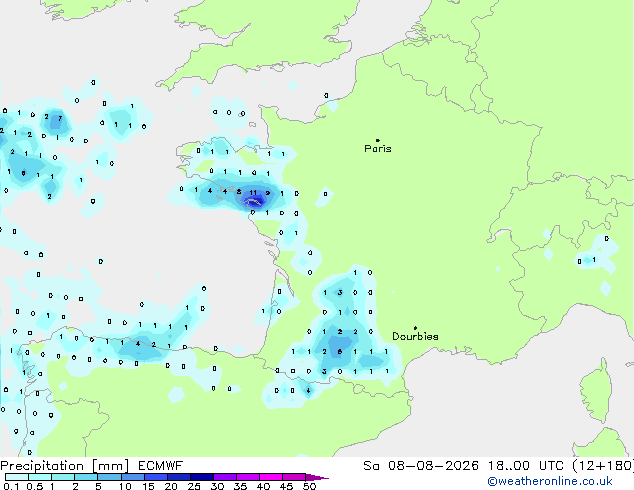Pick the 0.1–0.5 mm legend swatch
Image resolution: width=634 pixels, height=490 pixels.
17,477
